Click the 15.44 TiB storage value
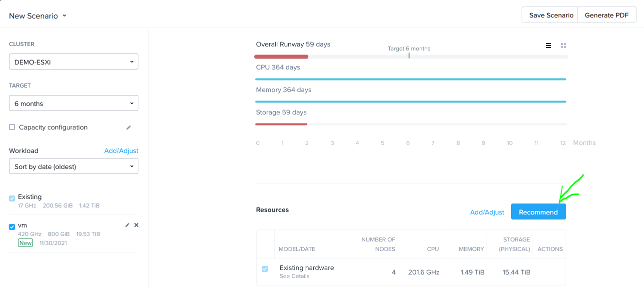The image size is (644, 288). 517,272
